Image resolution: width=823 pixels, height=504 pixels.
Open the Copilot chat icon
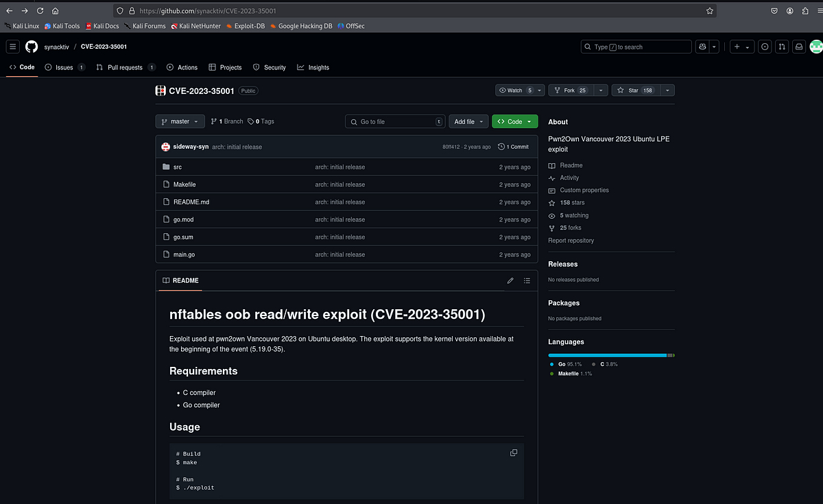coord(702,47)
